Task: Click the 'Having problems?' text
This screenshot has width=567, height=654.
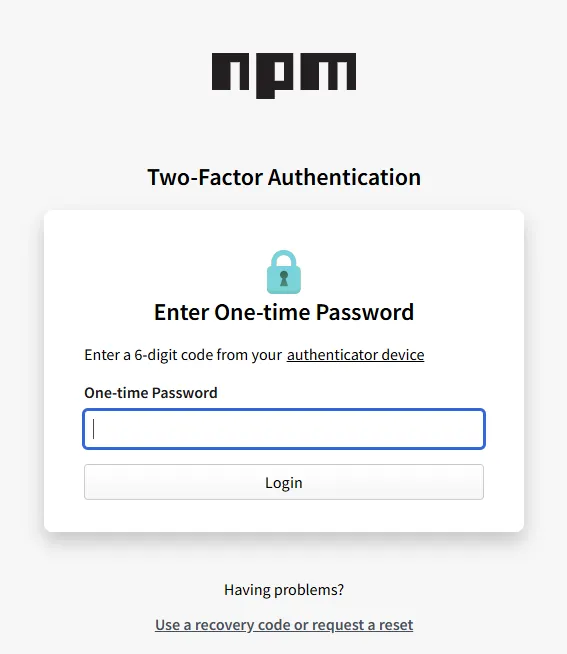Action: click(x=284, y=590)
